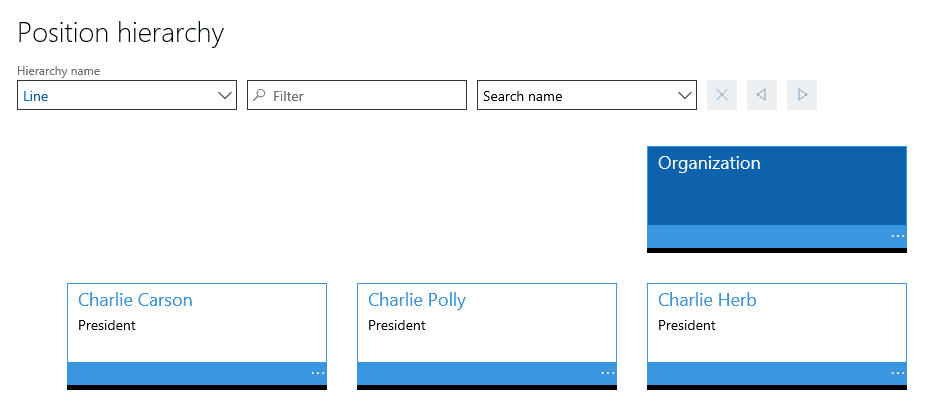The image size is (934, 420).
Task: Open ellipsis menu on Charlie Herb card
Action: tap(897, 374)
